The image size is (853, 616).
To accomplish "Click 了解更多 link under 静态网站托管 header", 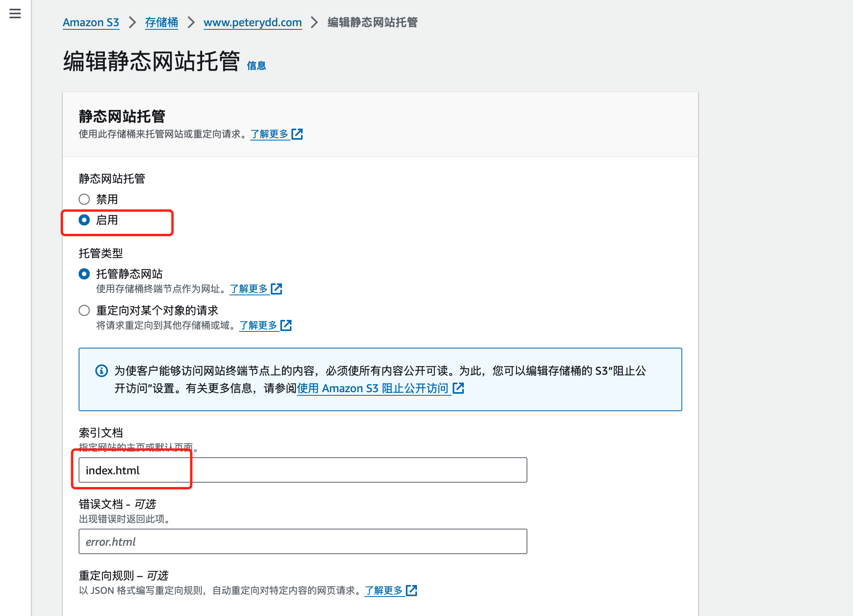I will [269, 134].
